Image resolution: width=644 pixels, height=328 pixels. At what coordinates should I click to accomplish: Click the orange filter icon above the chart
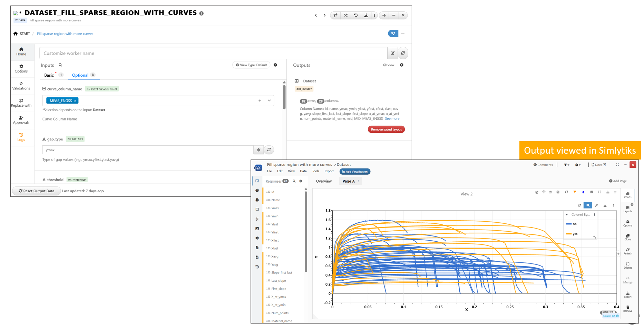coord(575,192)
